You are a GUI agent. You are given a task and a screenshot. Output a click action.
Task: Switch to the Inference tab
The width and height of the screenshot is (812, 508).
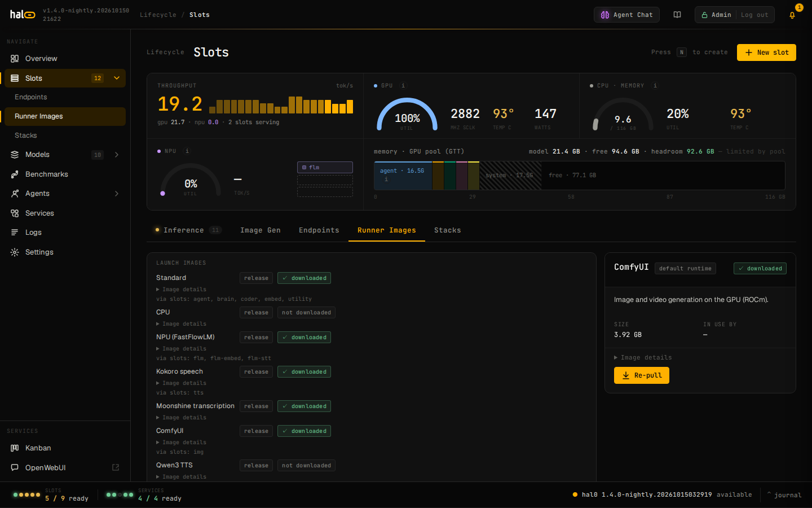188,230
